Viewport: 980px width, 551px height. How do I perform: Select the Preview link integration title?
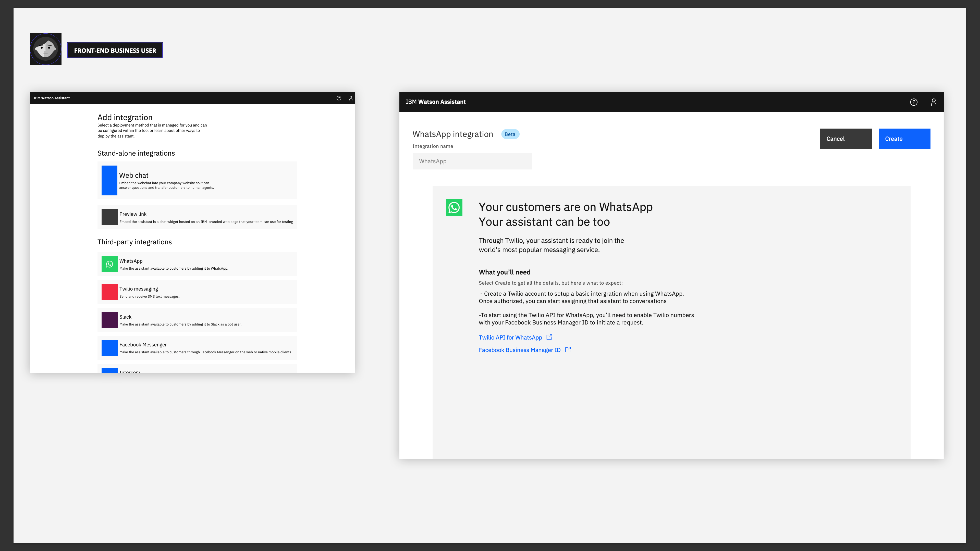133,214
